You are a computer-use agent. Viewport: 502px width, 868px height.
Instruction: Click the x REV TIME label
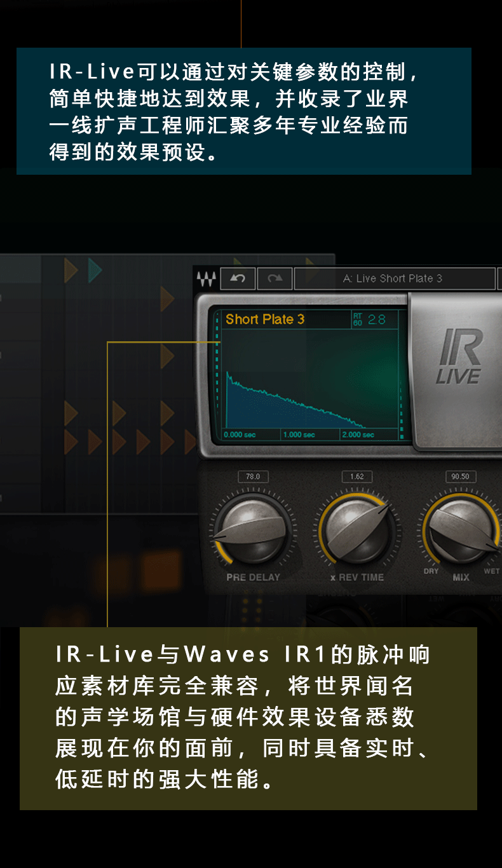(x=357, y=578)
